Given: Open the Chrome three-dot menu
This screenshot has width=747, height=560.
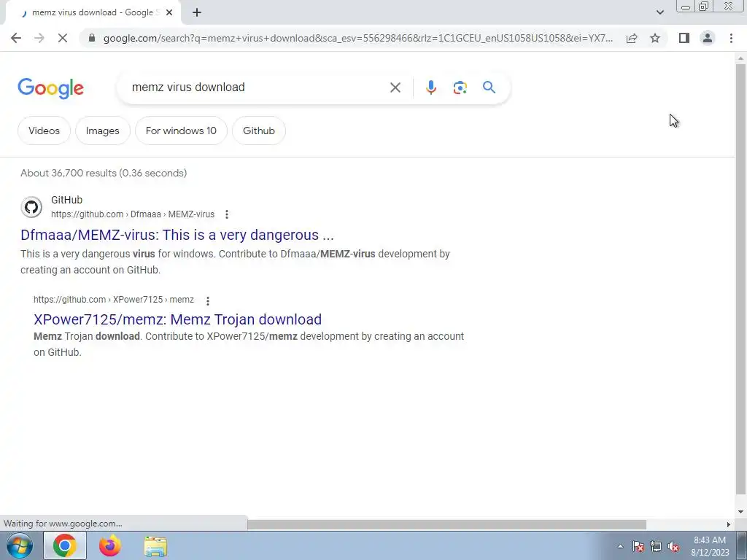Looking at the screenshot, I should pyautogui.click(x=731, y=38).
